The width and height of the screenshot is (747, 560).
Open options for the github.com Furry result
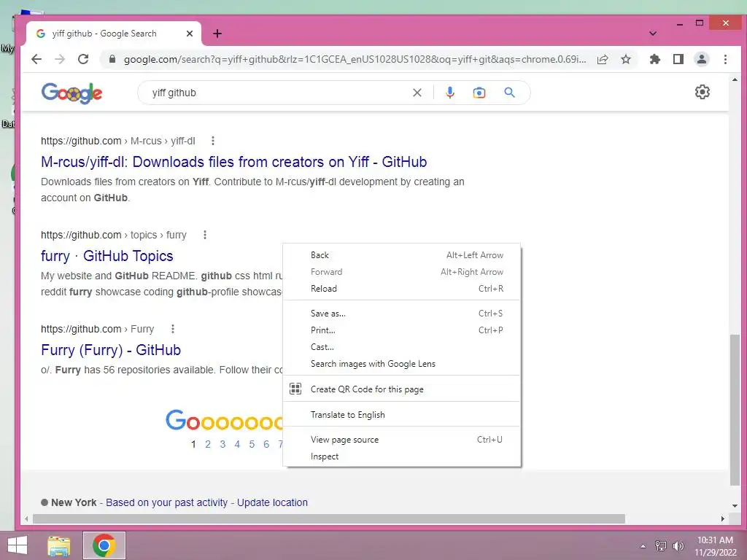[x=173, y=329]
